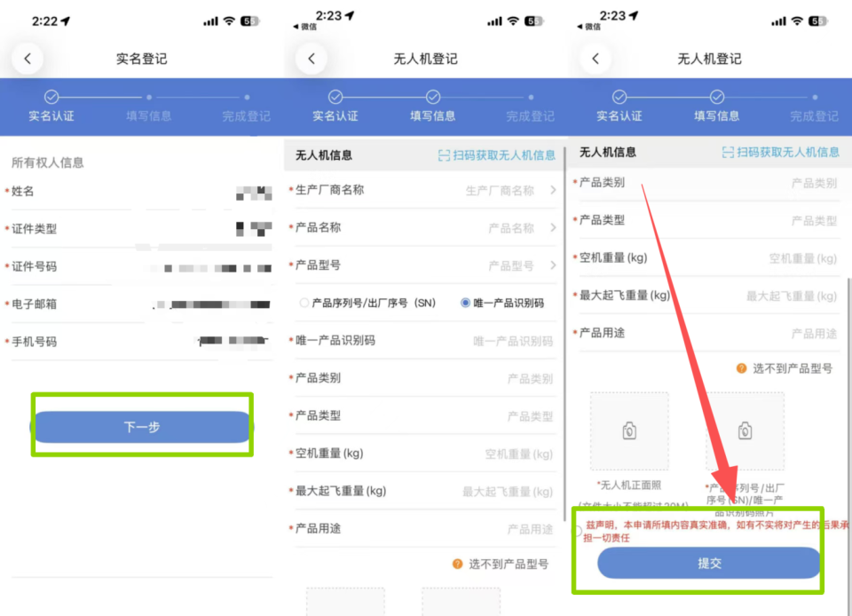Tap 实名认证 check icon in middle screenshot

click(335, 98)
